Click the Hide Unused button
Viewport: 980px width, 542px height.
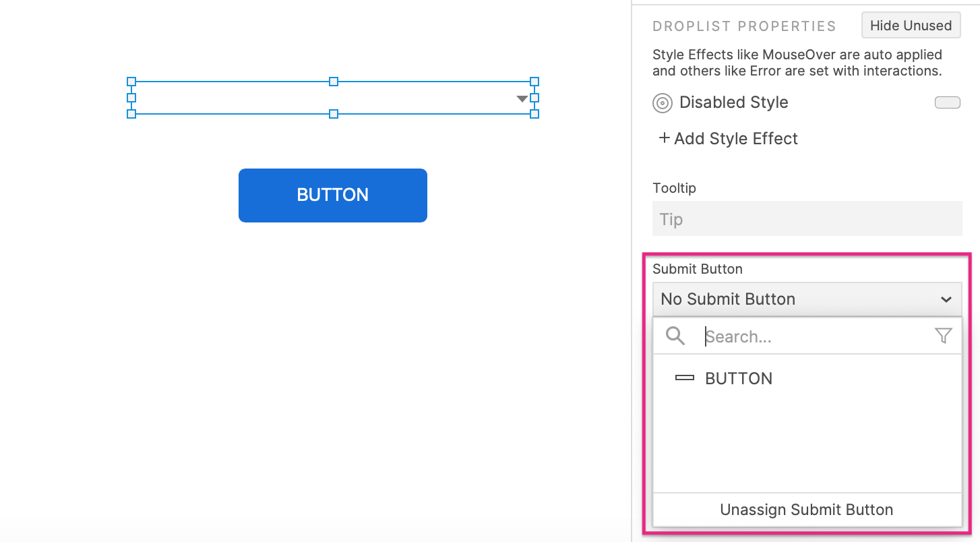click(911, 26)
